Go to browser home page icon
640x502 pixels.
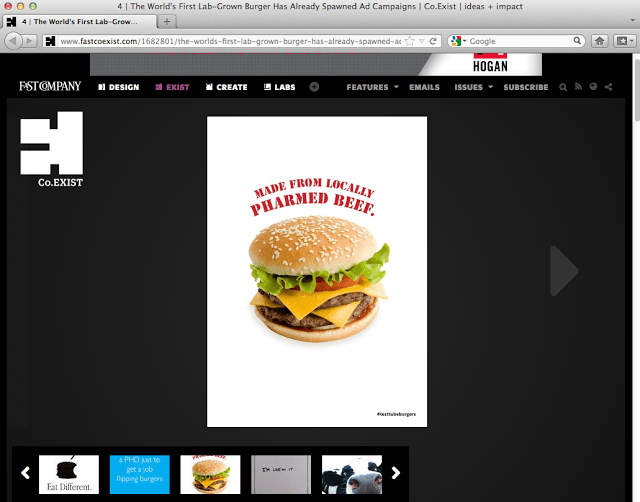coord(599,41)
